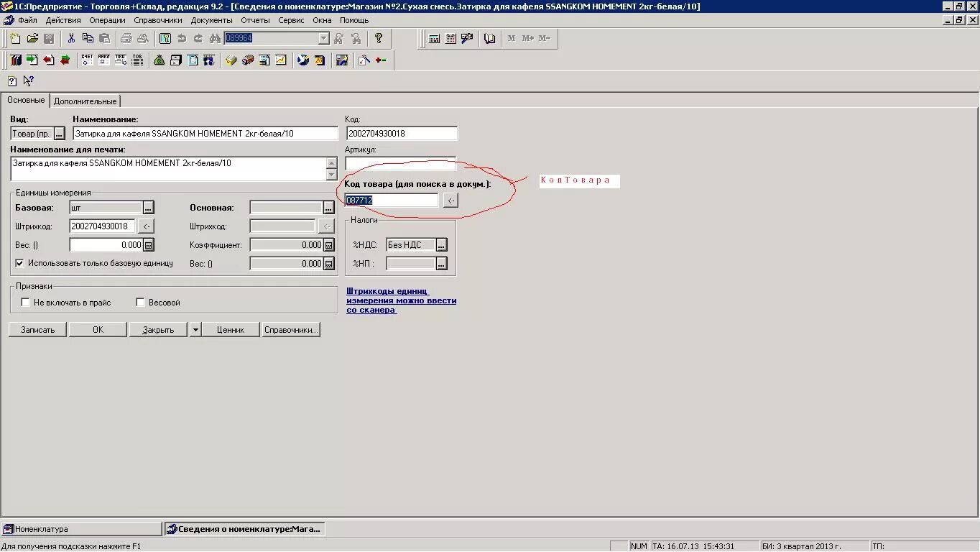Viewport: 980px width, 552px height.
Task: Open calculator button in Коэффициент field
Action: click(x=329, y=245)
